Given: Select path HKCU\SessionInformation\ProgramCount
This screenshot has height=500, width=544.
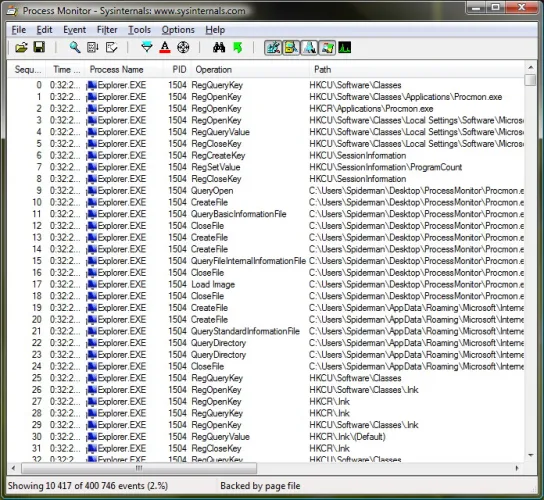Looking at the screenshot, I should 385,167.
